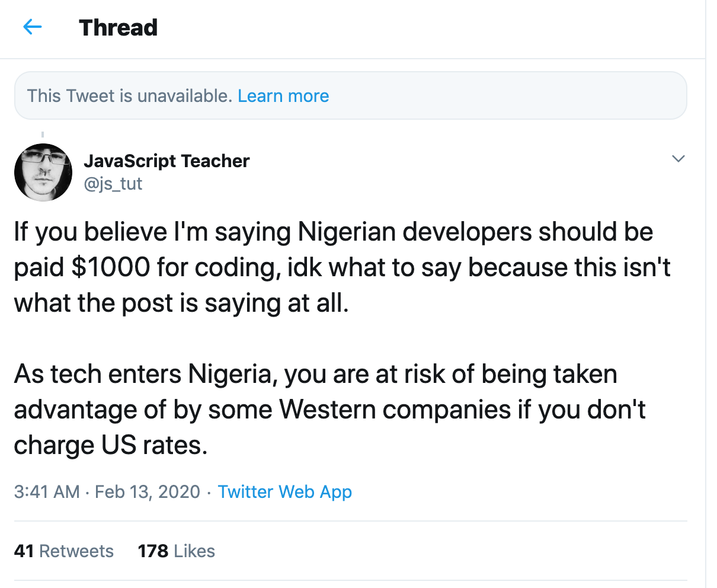Click the '$1000' text in the tweet
Image resolution: width=717 pixels, height=588 pixels.
pyautogui.click(x=111, y=267)
